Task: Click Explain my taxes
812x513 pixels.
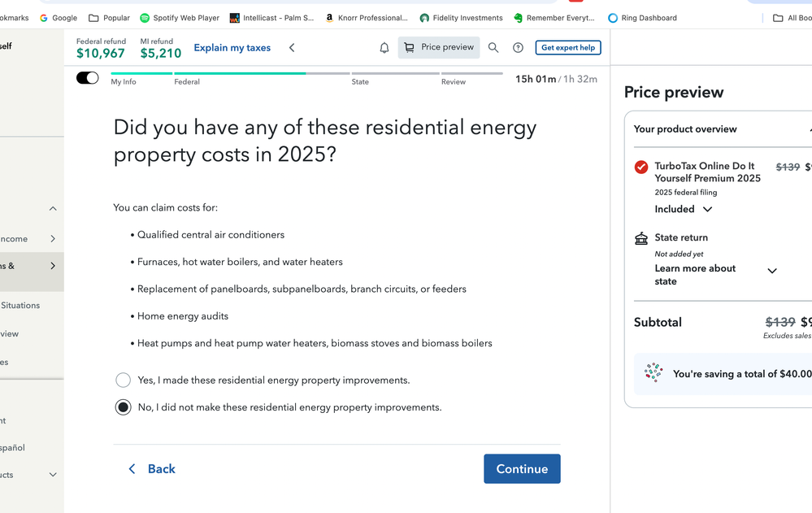Action: [233, 47]
